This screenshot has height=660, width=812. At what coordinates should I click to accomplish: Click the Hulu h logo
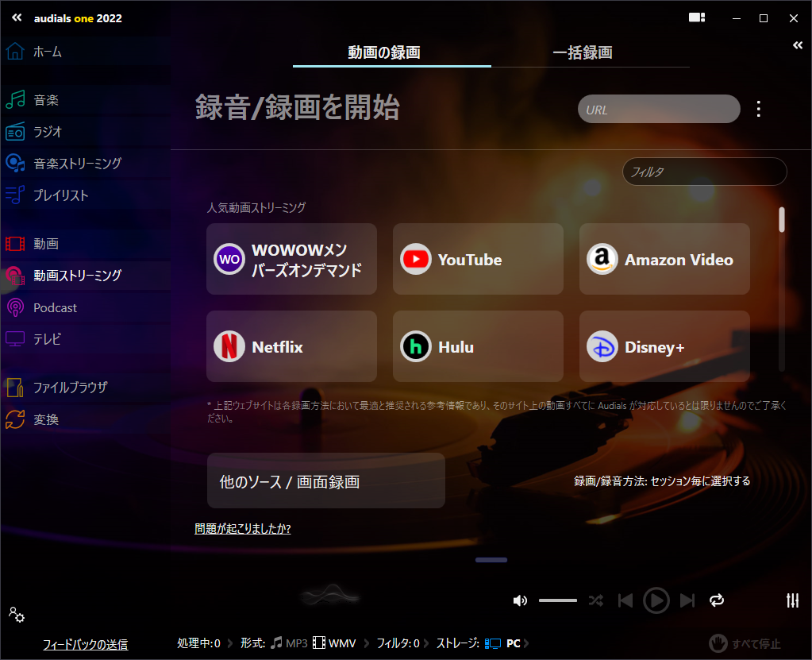(x=416, y=346)
